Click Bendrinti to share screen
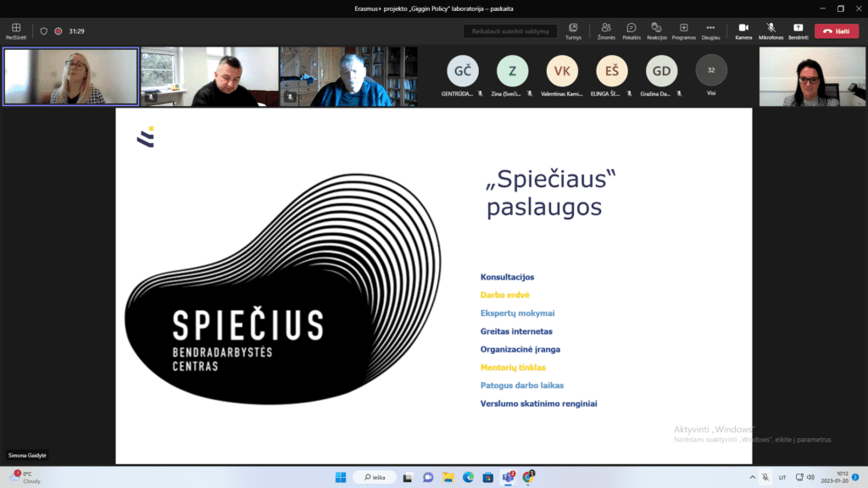Viewport: 868px width, 488px height. coord(798,31)
